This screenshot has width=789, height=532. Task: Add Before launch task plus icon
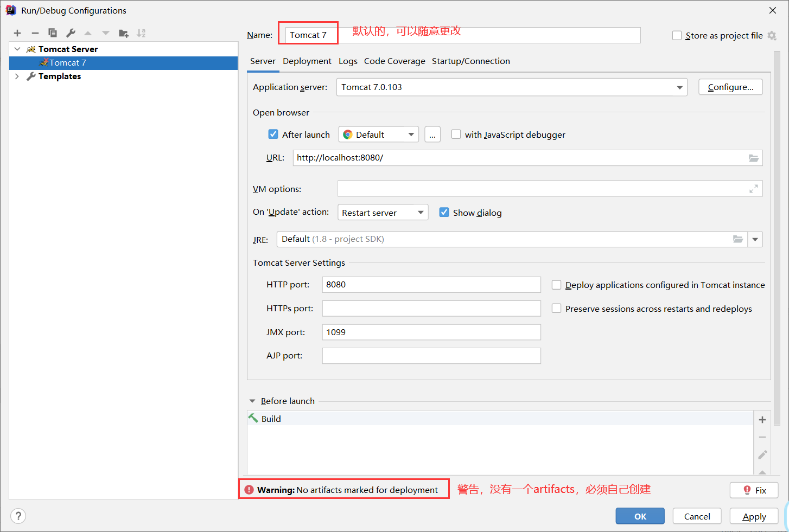point(762,420)
